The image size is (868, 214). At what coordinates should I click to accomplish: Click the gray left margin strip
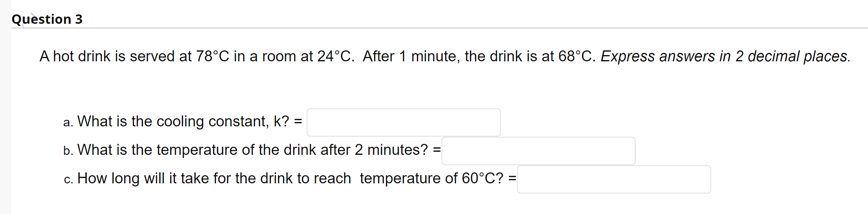(x=5, y=107)
